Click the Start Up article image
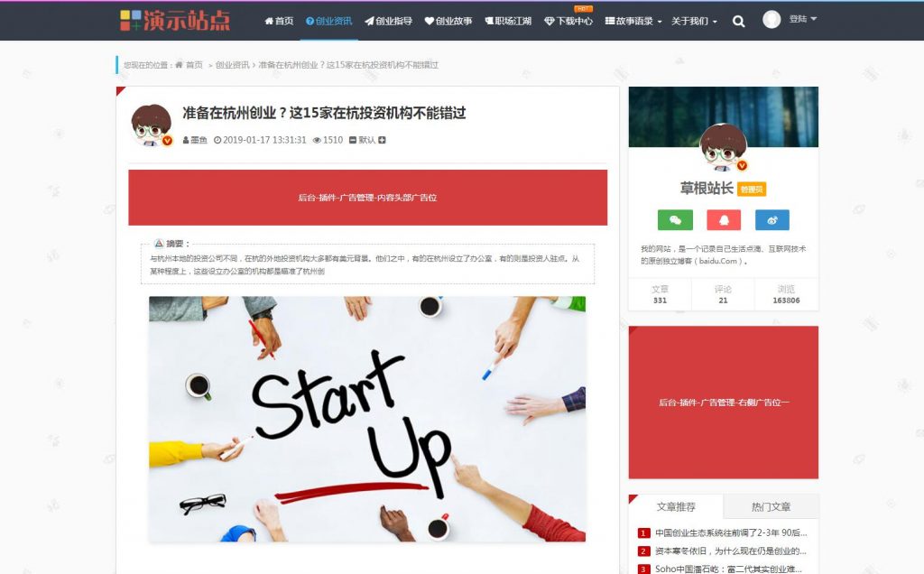The height and width of the screenshot is (574, 924). point(367,419)
